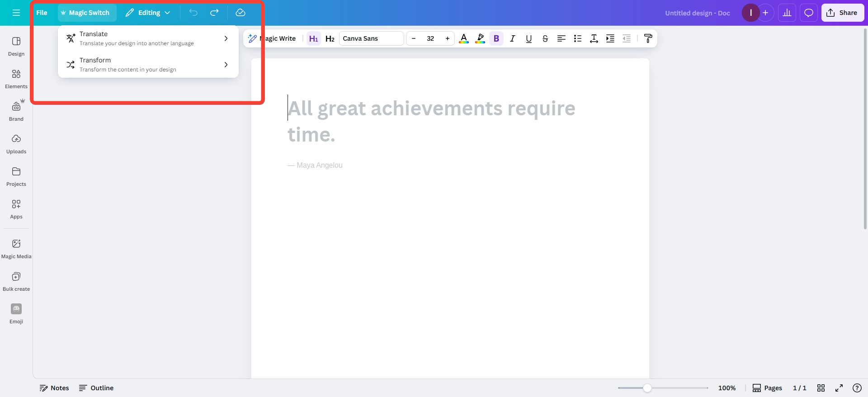The height and width of the screenshot is (397, 868).
Task: Toggle underline formatting
Action: point(529,38)
